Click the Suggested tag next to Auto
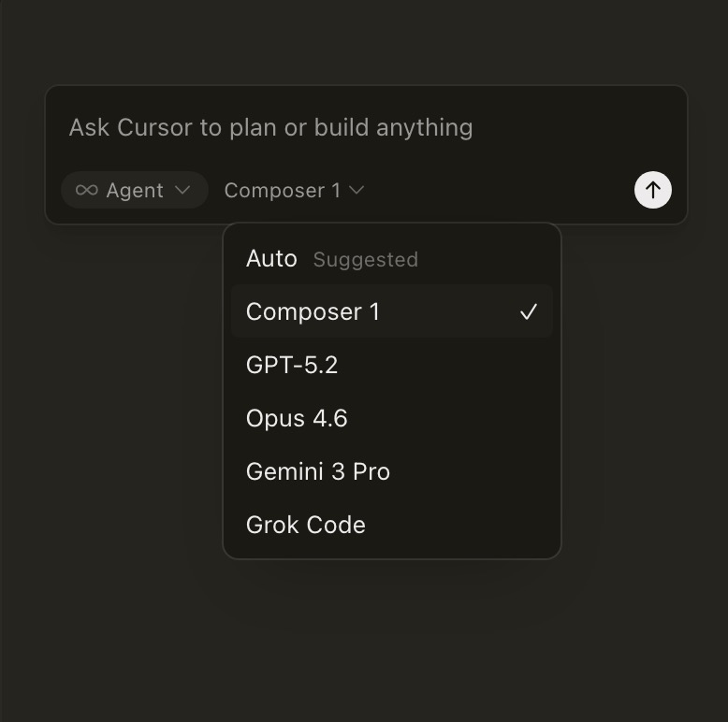This screenshot has width=728, height=722. click(366, 260)
